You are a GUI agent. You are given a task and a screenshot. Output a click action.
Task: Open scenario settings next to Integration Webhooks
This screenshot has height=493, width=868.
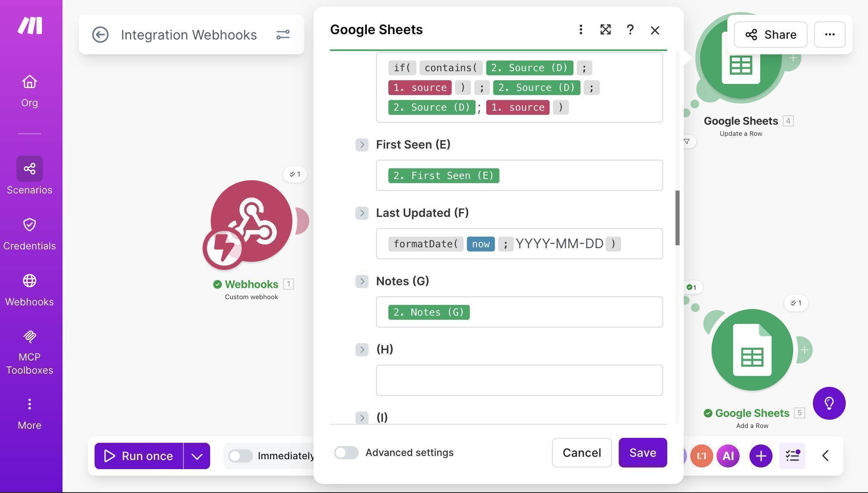[x=283, y=35]
